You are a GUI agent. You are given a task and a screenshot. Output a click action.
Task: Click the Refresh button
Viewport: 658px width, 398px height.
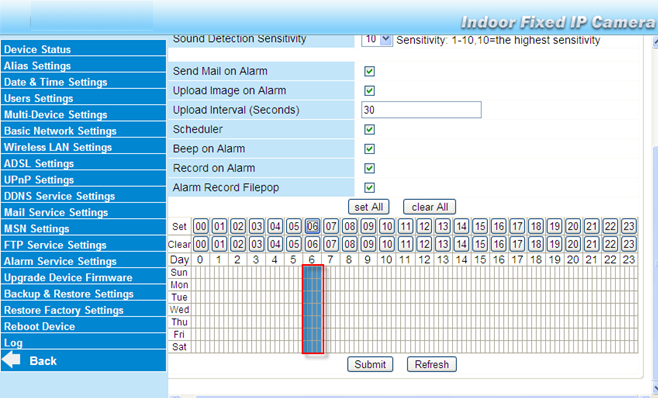[432, 364]
